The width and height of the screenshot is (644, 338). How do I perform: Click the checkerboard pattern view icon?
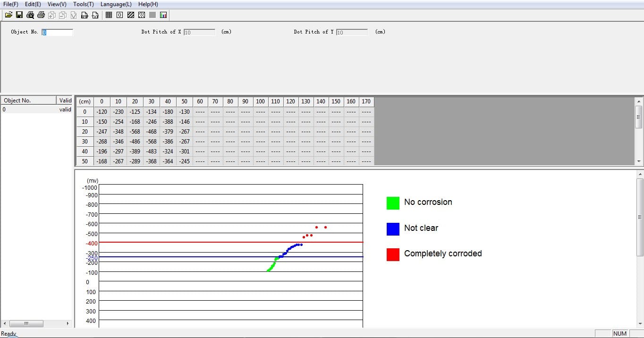coord(131,15)
